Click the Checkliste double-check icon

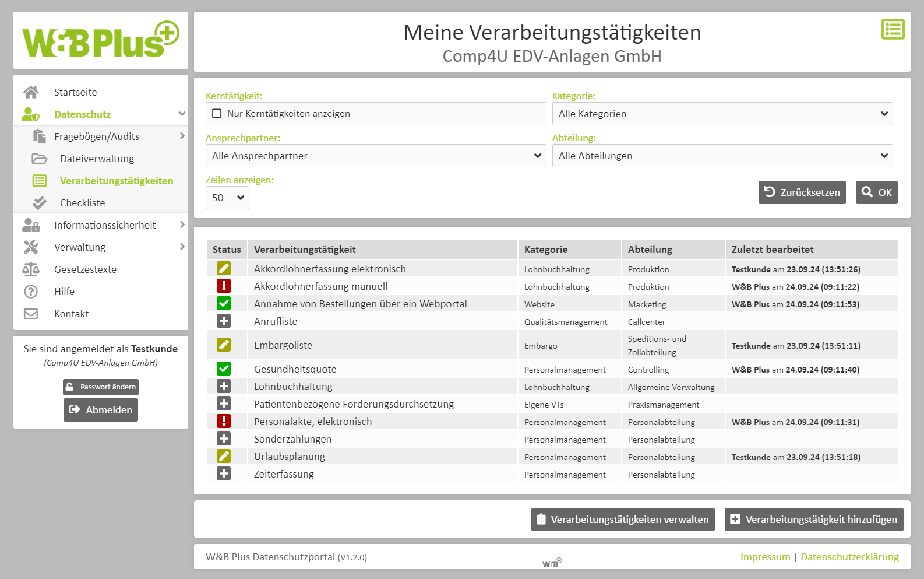(40, 203)
